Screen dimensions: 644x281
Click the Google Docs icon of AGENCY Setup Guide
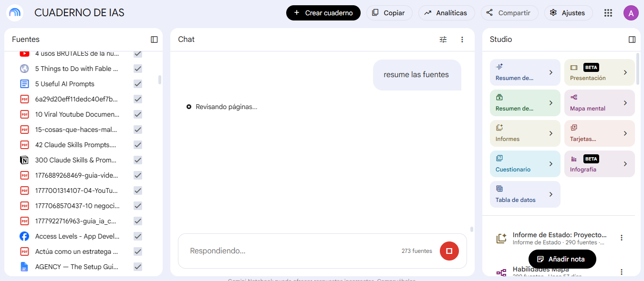[x=24, y=267]
